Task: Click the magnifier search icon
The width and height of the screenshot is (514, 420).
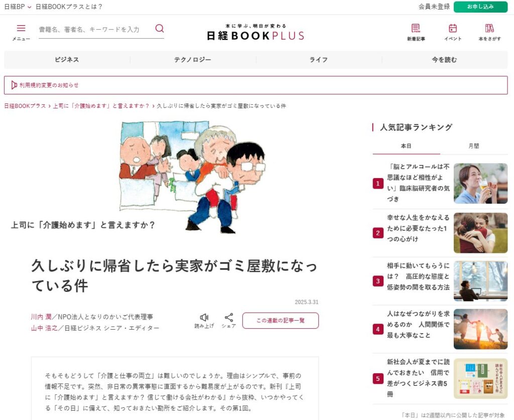Action: (159, 29)
